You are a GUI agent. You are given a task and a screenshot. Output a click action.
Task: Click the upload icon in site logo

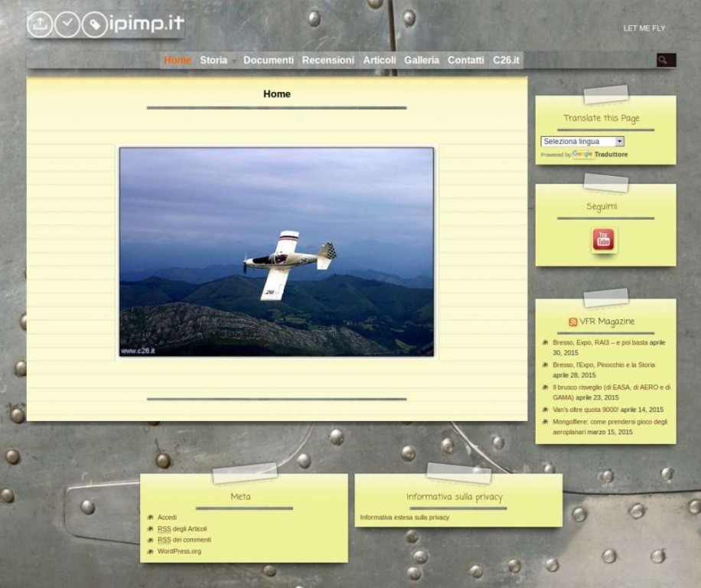(40, 24)
